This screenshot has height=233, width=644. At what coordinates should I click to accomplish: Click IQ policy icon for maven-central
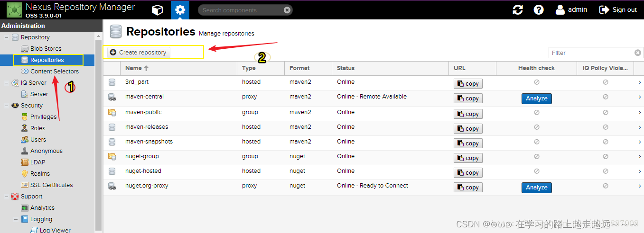tap(606, 97)
